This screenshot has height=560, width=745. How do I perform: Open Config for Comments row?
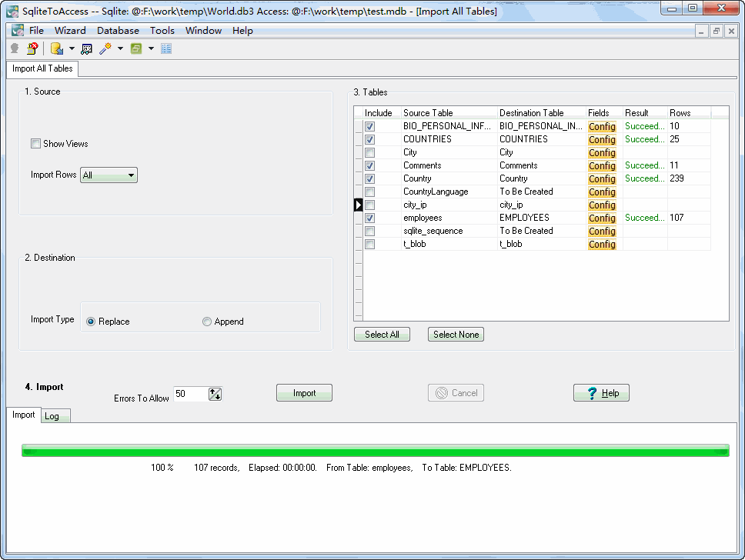pos(602,165)
